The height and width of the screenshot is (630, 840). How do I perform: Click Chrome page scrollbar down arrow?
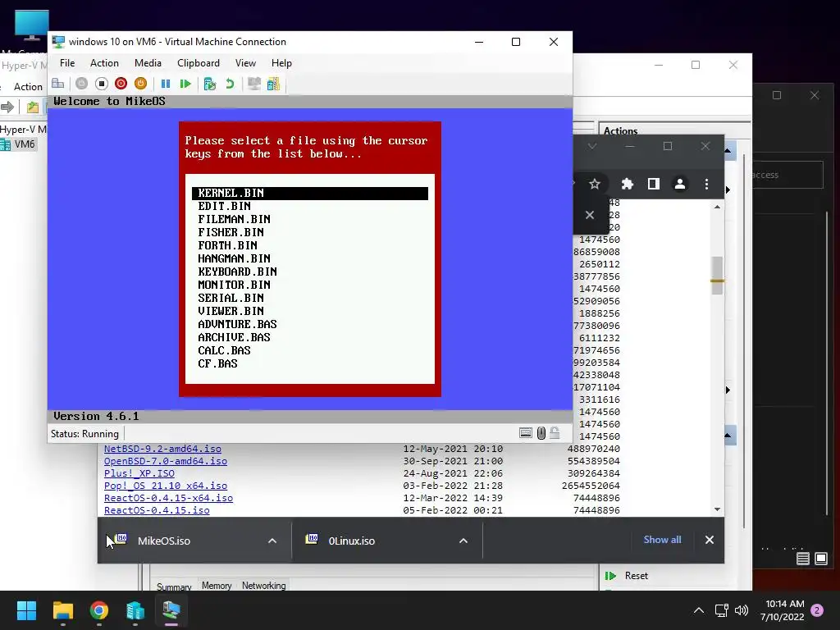[x=717, y=510]
